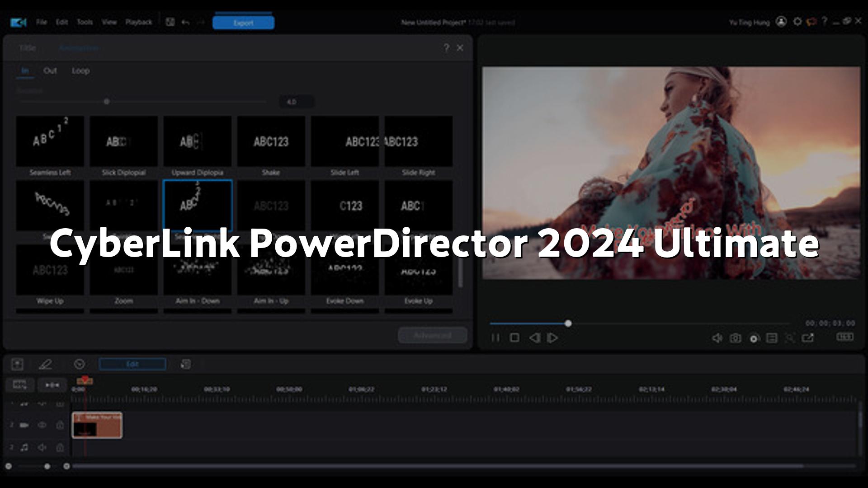Redo the last undone action
The height and width of the screenshot is (488, 868).
tap(201, 22)
